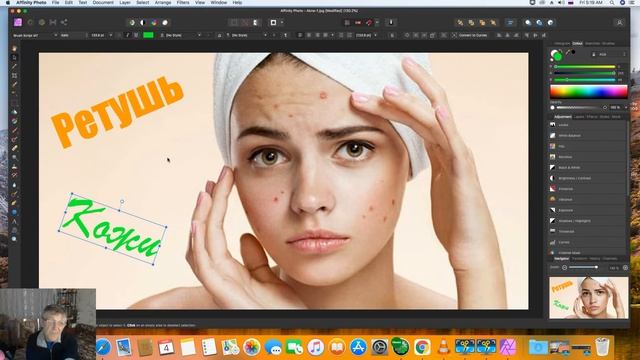Click the orange 'Ретушь' text on canvas
640x360 pixels.
(118, 111)
